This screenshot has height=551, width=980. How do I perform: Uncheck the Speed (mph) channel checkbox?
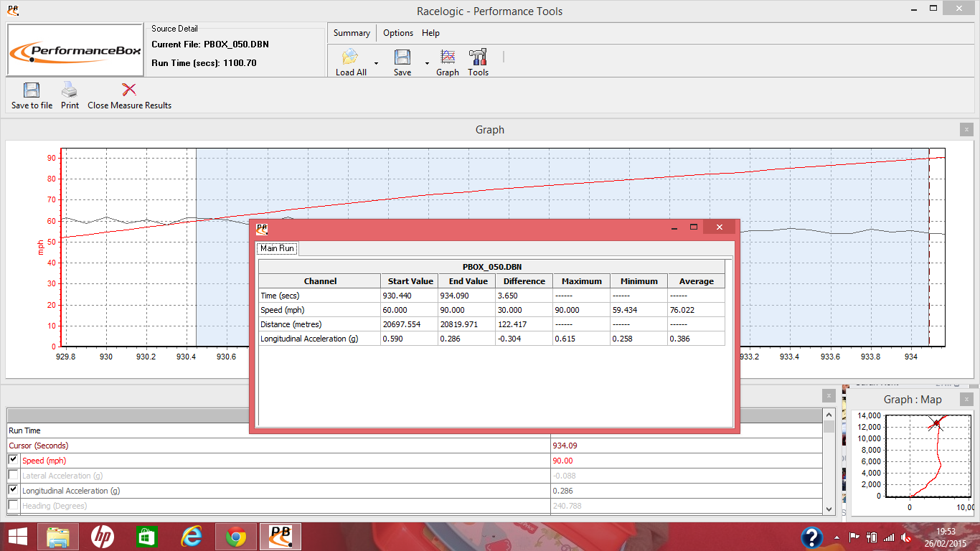coord(14,461)
